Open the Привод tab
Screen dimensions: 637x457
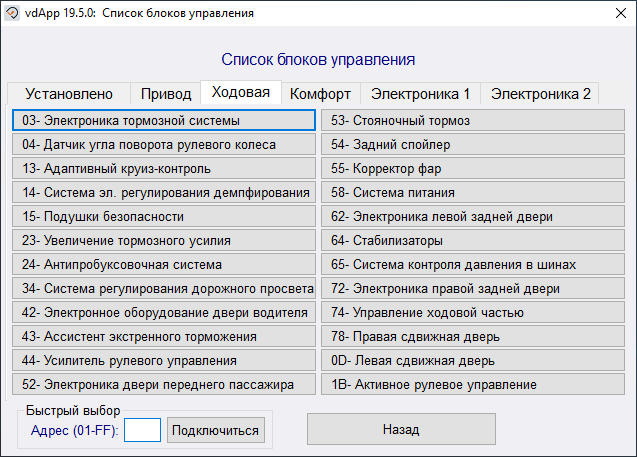[166, 94]
